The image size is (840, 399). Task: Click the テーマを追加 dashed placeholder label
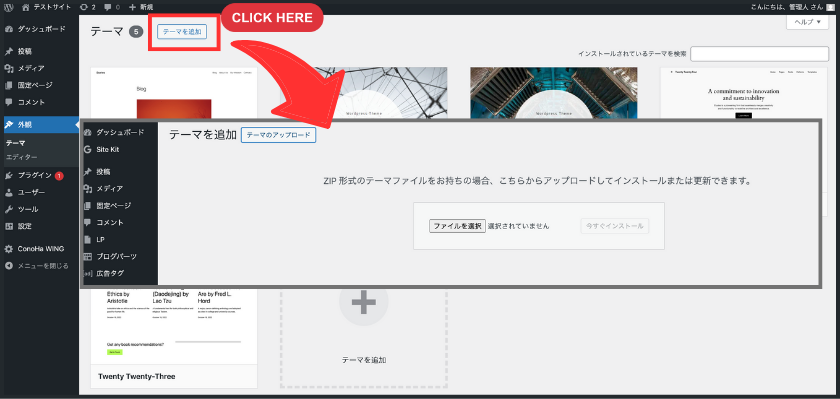364,360
